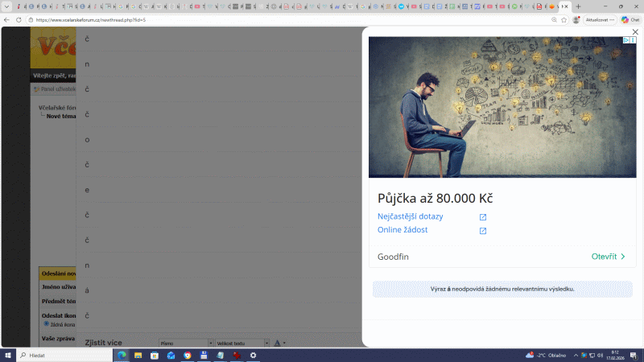Click the Aktualizovat button
The image size is (644, 362).
[x=600, y=19]
